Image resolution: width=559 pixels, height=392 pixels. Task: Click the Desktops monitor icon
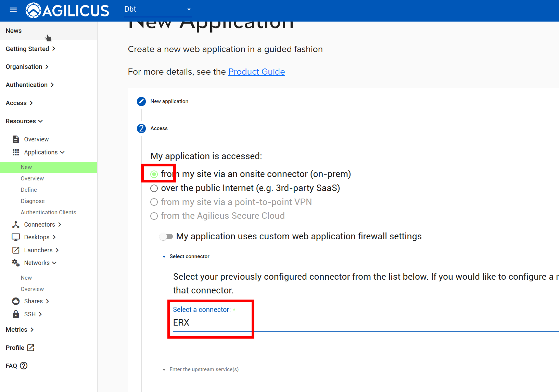[x=16, y=237]
